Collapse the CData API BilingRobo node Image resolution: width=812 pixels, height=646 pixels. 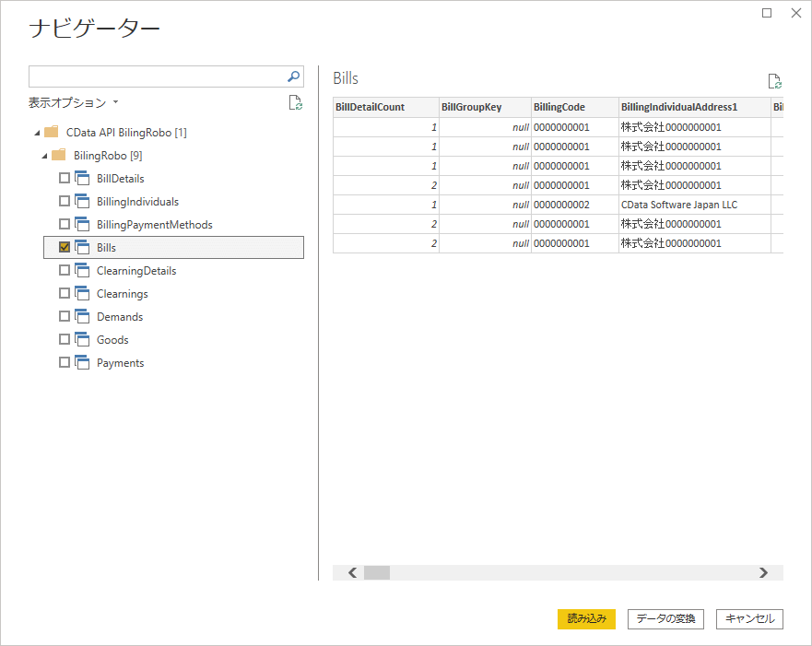pyautogui.click(x=36, y=133)
